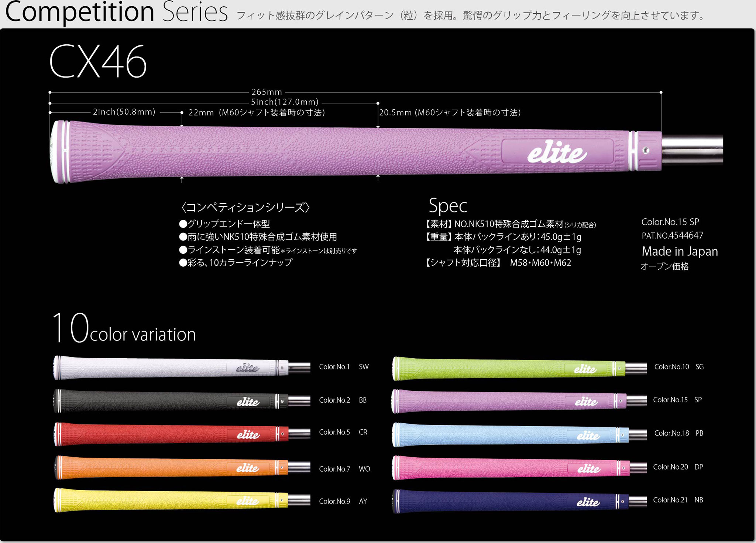The width and height of the screenshot is (756, 543).
Task: Click the '彩る、10カラーラインナップ' bullet
Action: tap(236, 263)
